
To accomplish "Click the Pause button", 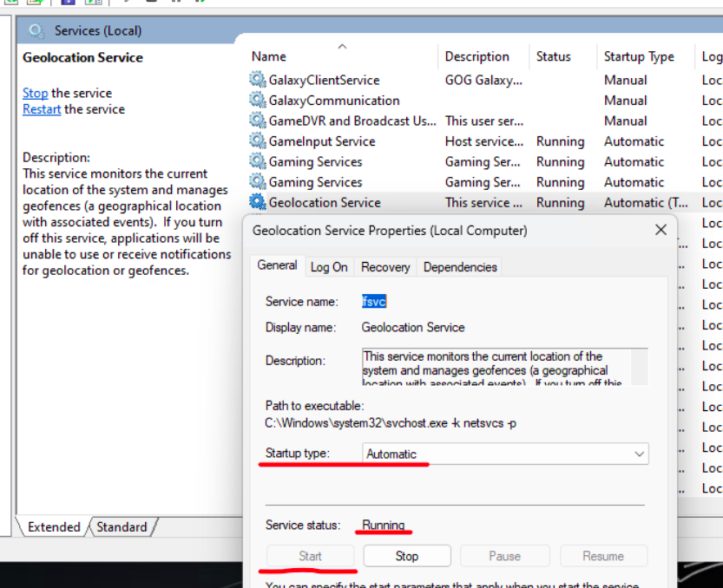I will coord(504,556).
